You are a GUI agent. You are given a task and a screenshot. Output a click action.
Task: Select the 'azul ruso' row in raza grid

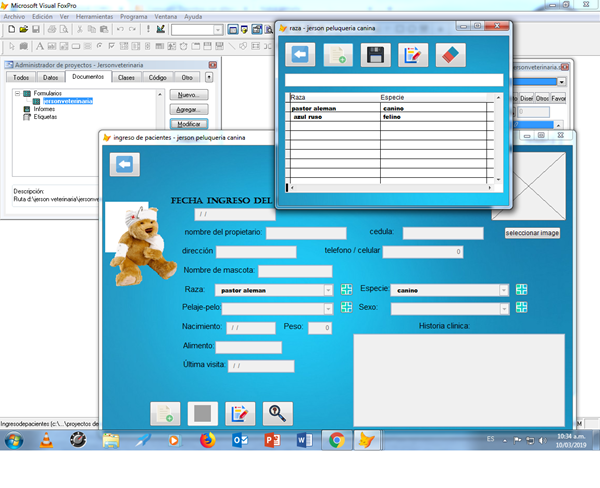pyautogui.click(x=388, y=117)
